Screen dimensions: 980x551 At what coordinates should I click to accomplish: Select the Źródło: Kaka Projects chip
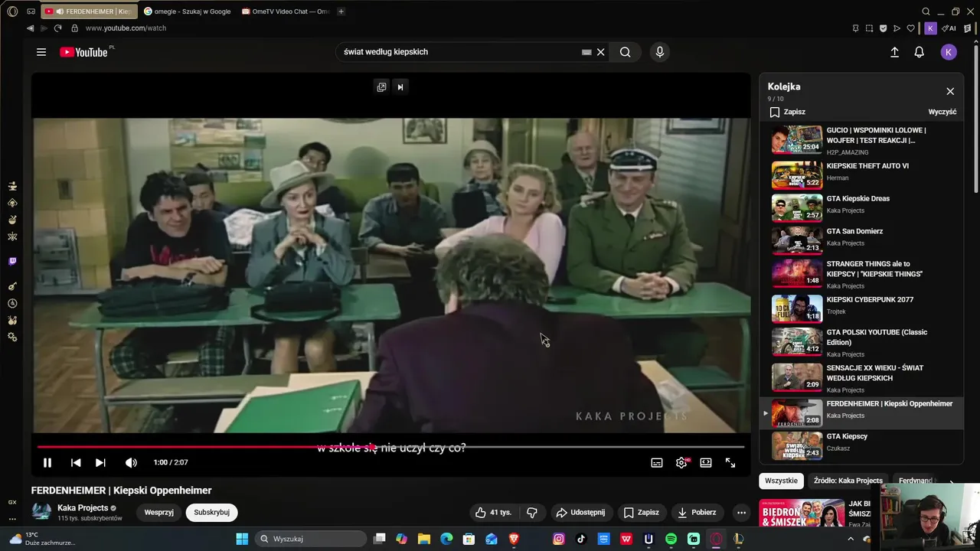[848, 481]
